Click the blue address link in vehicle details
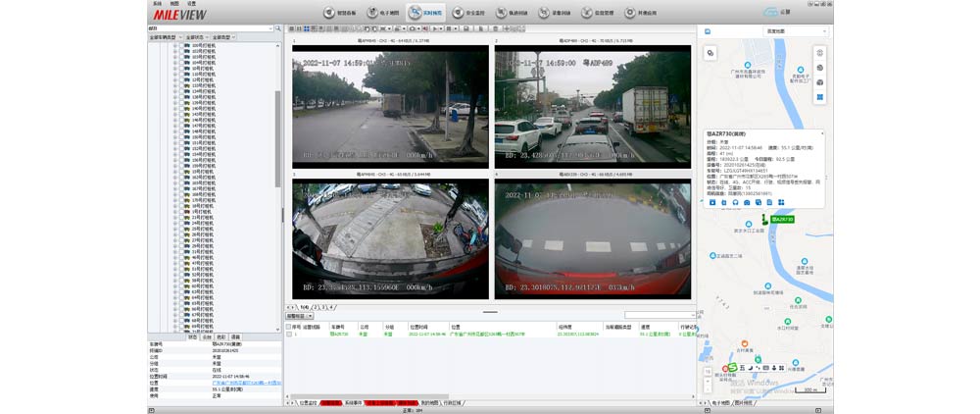The height and width of the screenshot is (414, 980). 245,382
